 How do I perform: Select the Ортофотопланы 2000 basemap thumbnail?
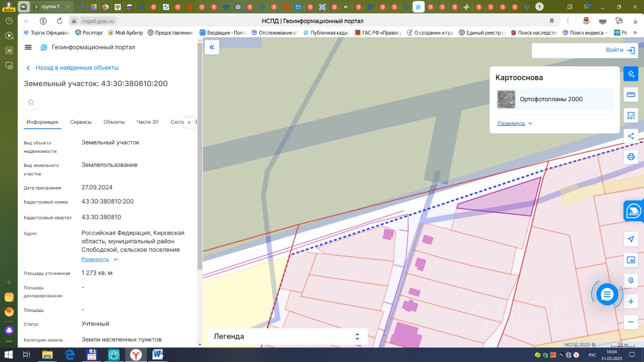point(506,100)
